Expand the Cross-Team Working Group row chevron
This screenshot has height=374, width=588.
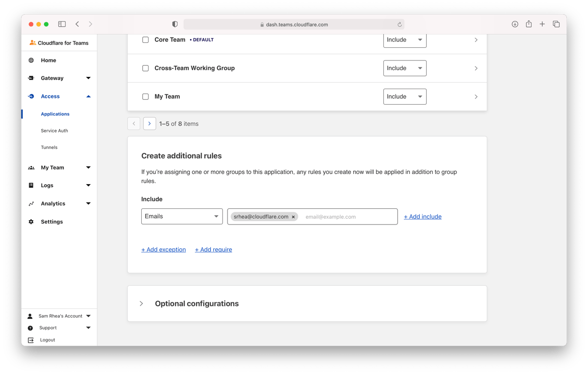476,68
